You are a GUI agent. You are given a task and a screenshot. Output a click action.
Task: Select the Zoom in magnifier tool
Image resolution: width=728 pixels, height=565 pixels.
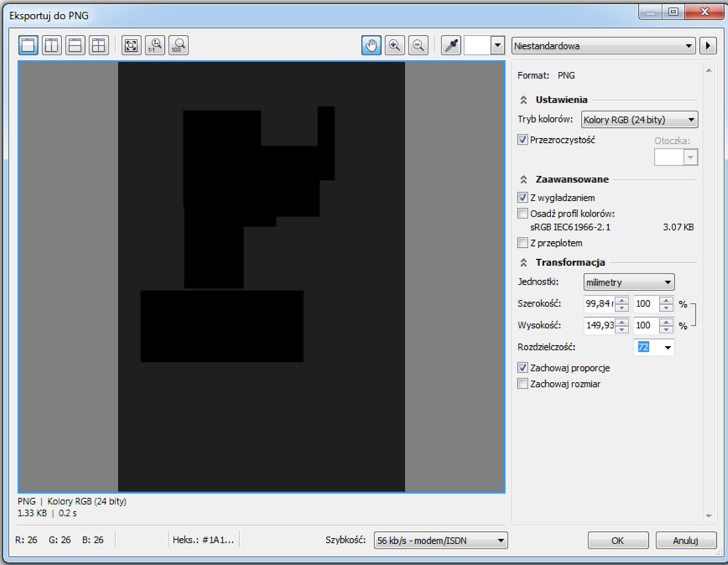[x=394, y=45]
